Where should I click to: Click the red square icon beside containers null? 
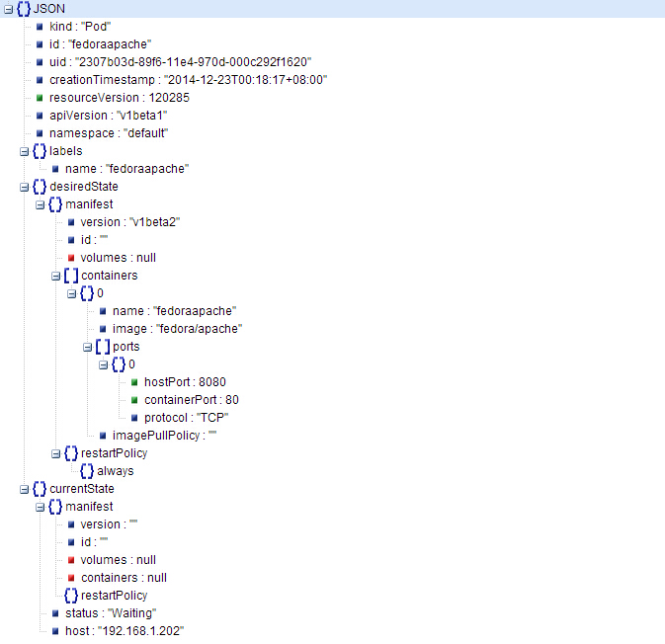pyautogui.click(x=72, y=578)
